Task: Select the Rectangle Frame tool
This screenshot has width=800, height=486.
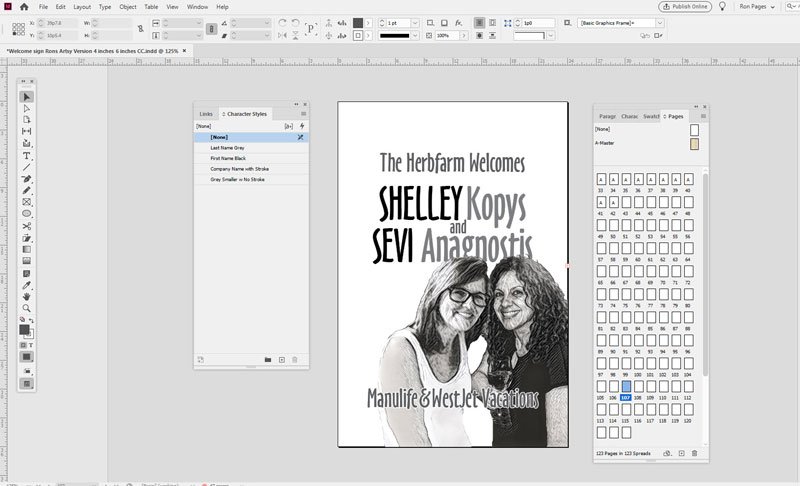Action: pyautogui.click(x=27, y=202)
